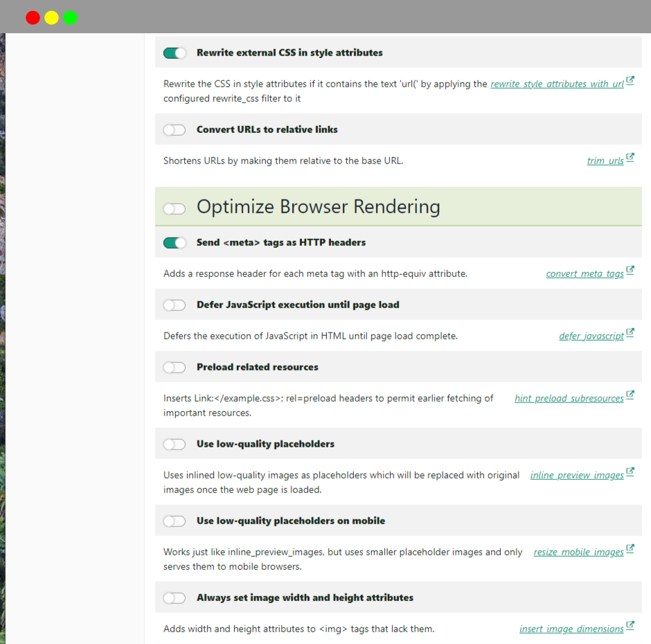Click the 'Use low-quality placeholders on mobile' label
651x644 pixels.
point(291,521)
